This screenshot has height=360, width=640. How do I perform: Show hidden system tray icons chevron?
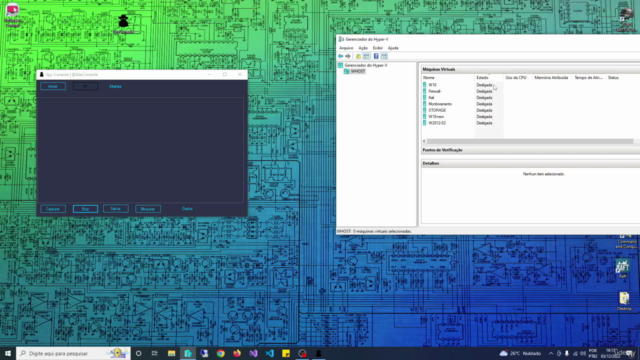(x=551, y=353)
